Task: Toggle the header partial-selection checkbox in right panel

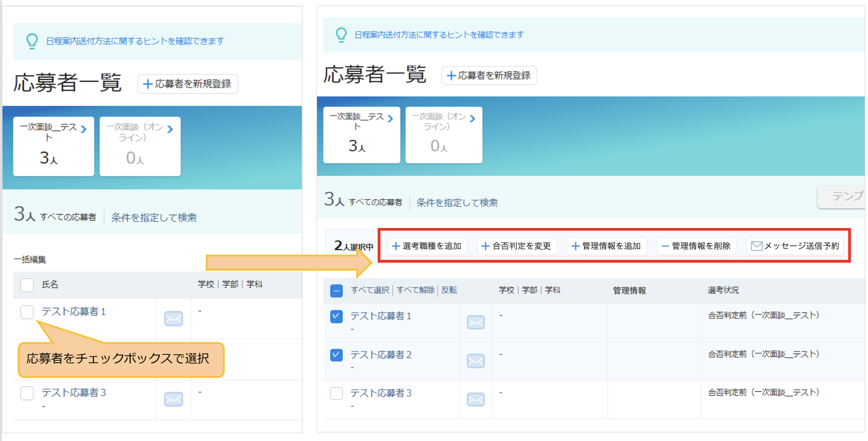Action: coord(336,290)
